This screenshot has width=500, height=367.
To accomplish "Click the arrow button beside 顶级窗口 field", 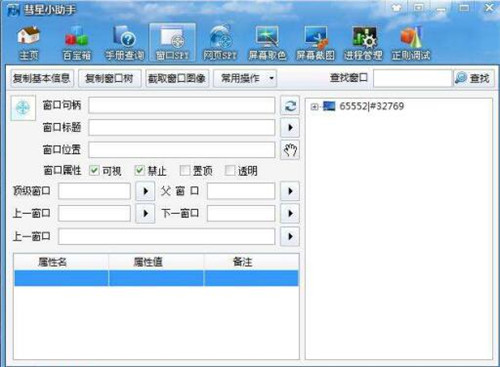I will (x=145, y=191).
